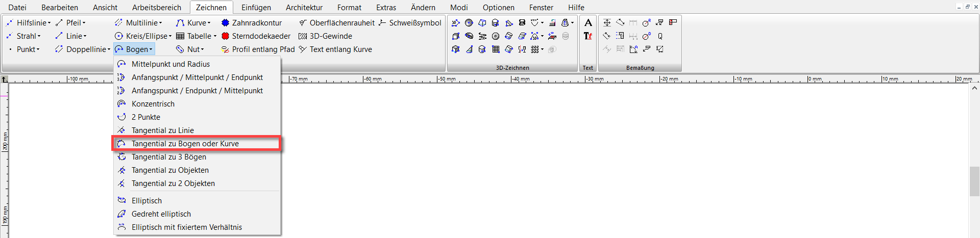Select Tangential zu Bogen oder Kurve
The width and height of the screenshot is (980, 238).
197,144
